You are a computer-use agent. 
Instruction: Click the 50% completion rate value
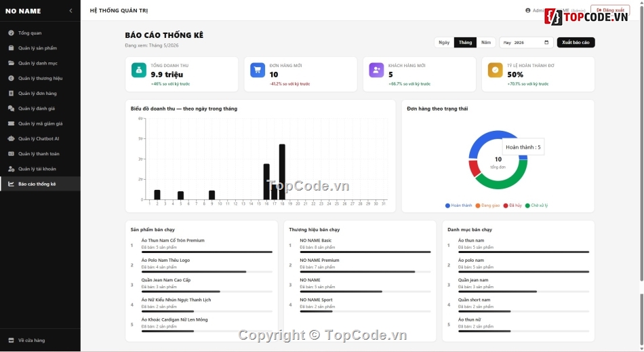[515, 75]
